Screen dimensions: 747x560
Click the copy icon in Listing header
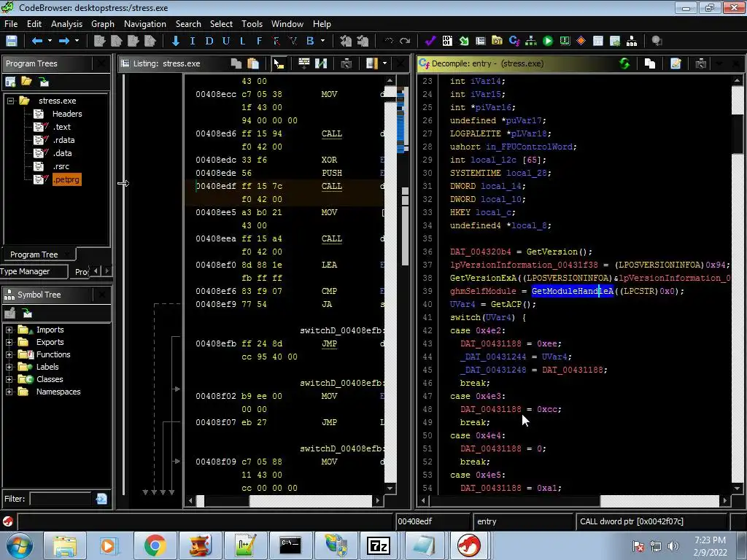(x=236, y=63)
